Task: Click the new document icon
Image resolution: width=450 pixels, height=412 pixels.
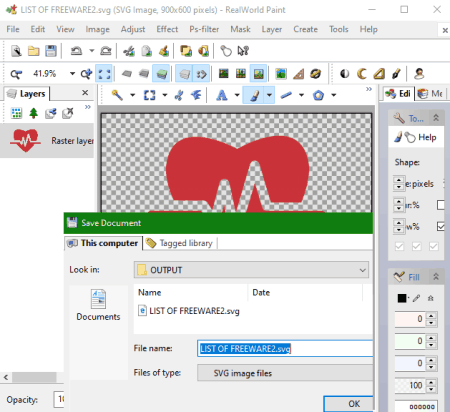Action: (16, 51)
